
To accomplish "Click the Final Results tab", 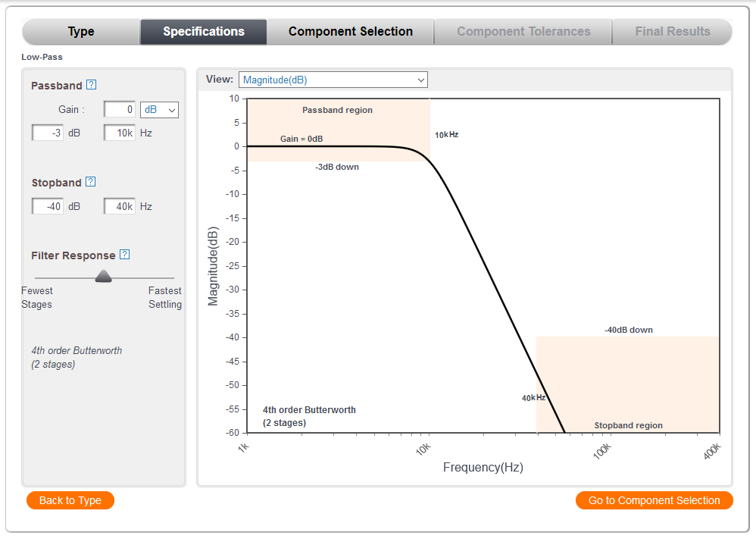I will click(673, 32).
